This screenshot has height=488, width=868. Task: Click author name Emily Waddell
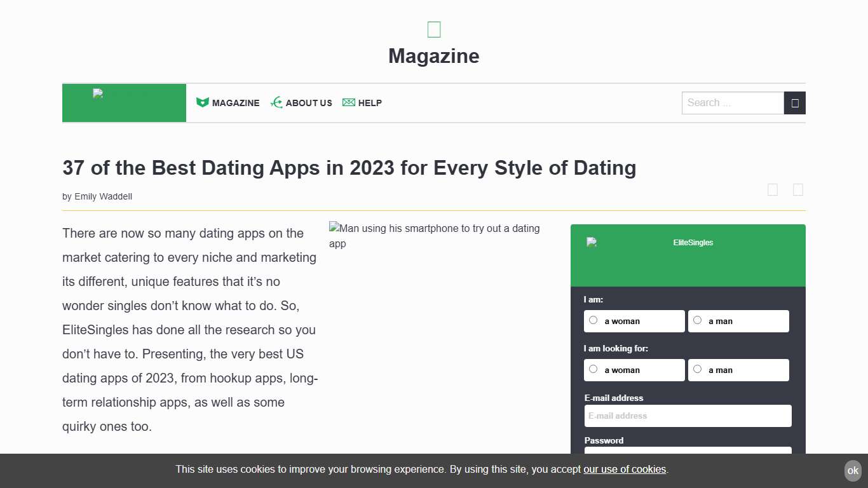coord(103,196)
